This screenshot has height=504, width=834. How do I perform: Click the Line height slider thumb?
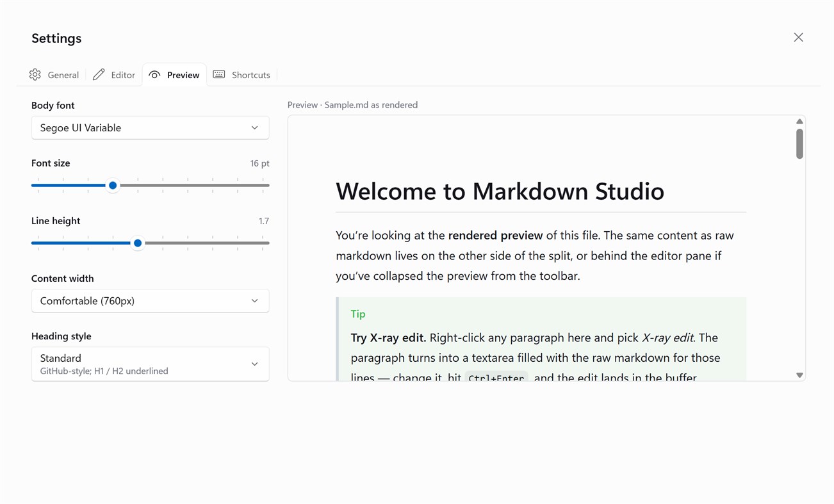coord(138,243)
